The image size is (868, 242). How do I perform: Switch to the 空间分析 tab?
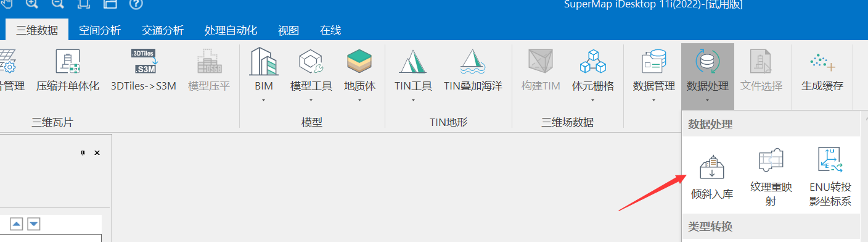100,30
